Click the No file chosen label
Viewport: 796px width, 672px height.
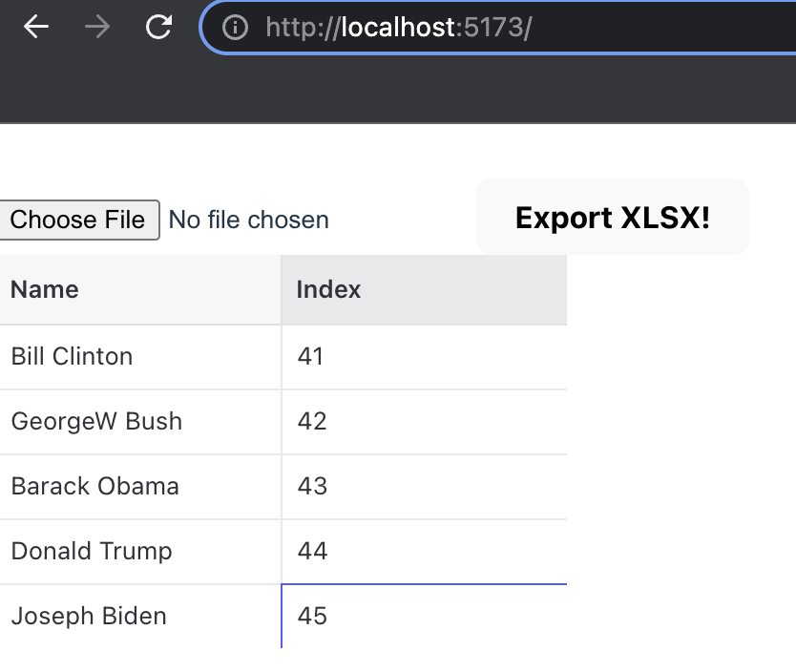[x=248, y=220]
